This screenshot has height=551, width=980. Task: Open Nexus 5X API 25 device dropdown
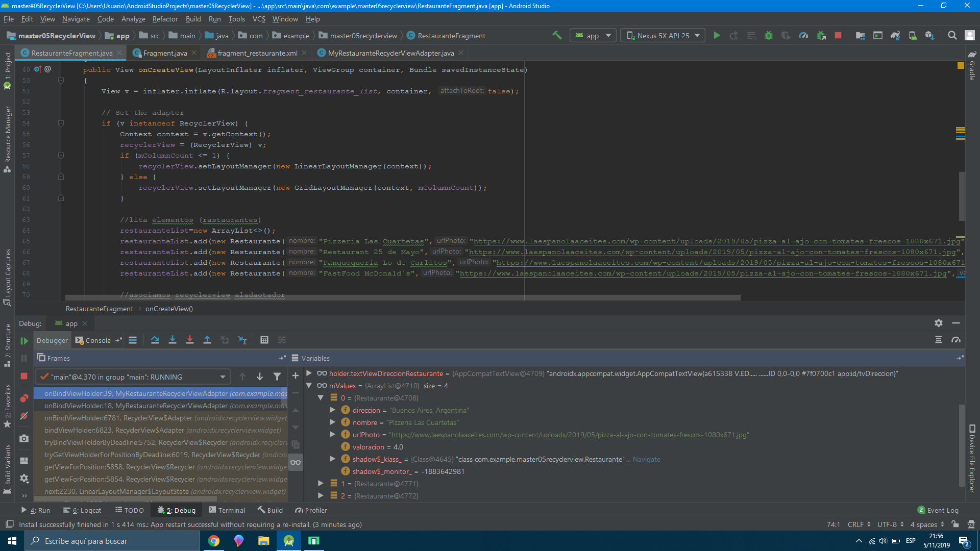(x=663, y=35)
